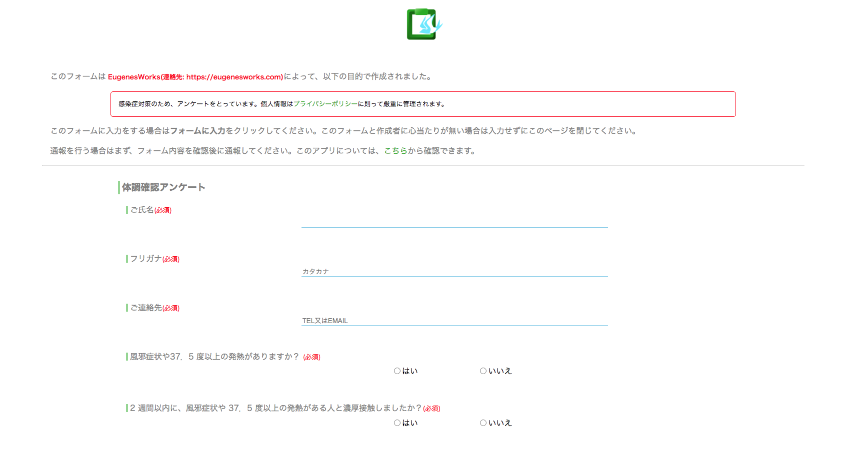Click the red (必須) label beside フリガナ
This screenshot has height=450, width=868.
[x=170, y=259]
